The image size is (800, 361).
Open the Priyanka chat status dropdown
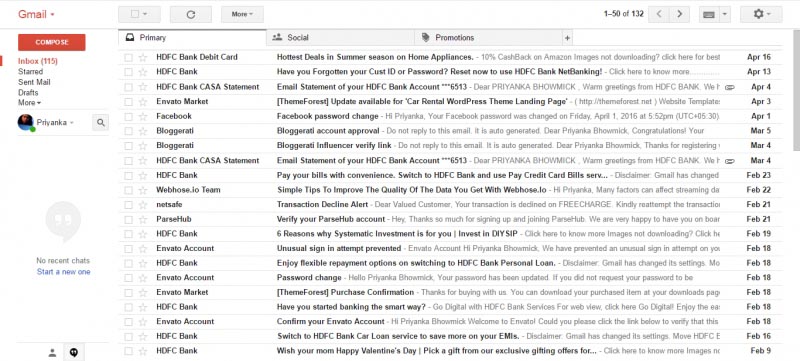click(72, 123)
